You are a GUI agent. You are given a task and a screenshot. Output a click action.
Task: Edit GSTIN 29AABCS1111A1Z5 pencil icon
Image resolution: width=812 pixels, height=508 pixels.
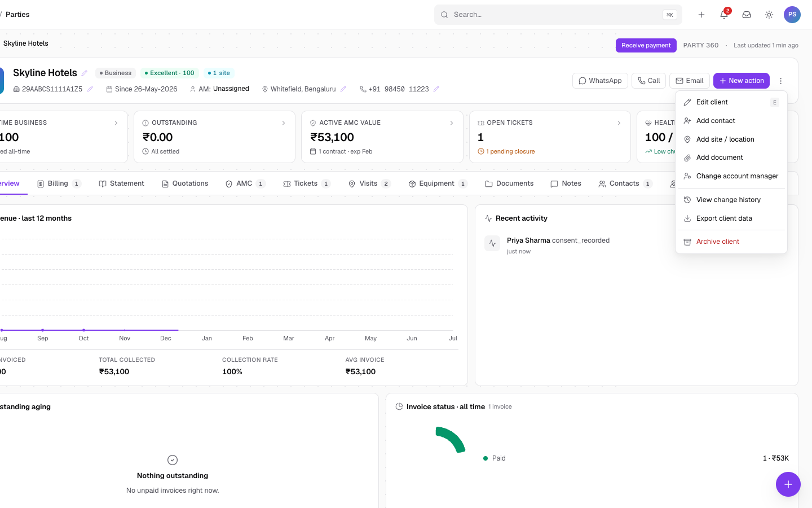(90, 89)
